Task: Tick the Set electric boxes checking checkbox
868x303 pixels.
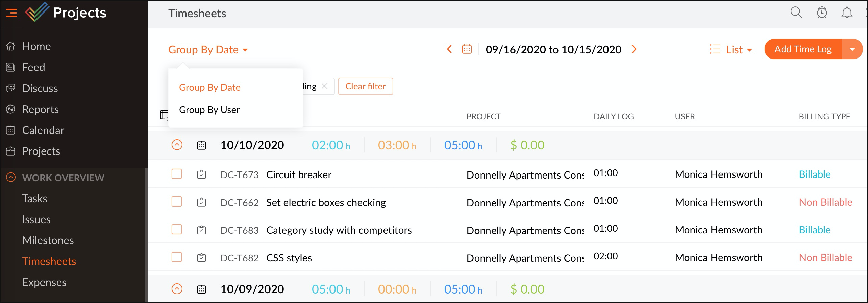Action: 177,202
